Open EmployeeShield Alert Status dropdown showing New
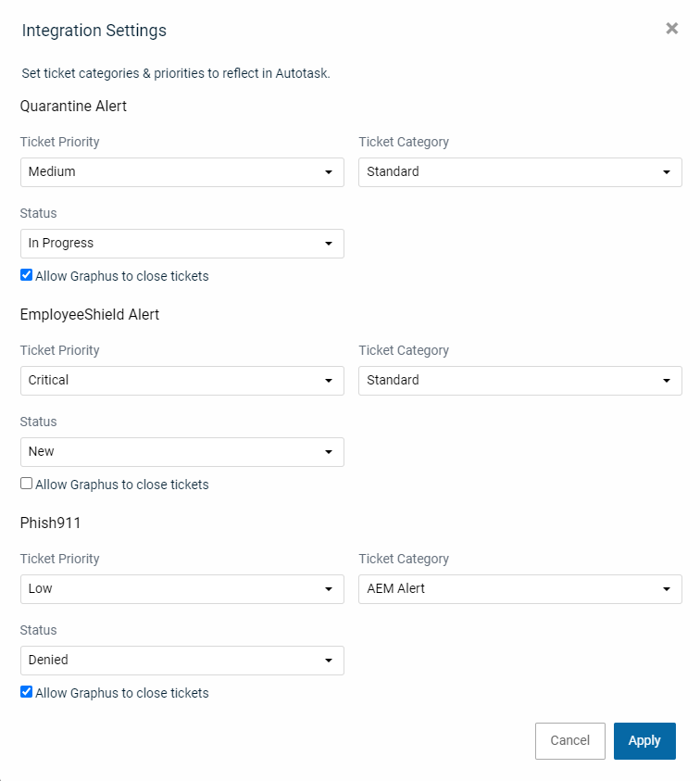The height and width of the screenshot is (781, 700). click(x=182, y=452)
